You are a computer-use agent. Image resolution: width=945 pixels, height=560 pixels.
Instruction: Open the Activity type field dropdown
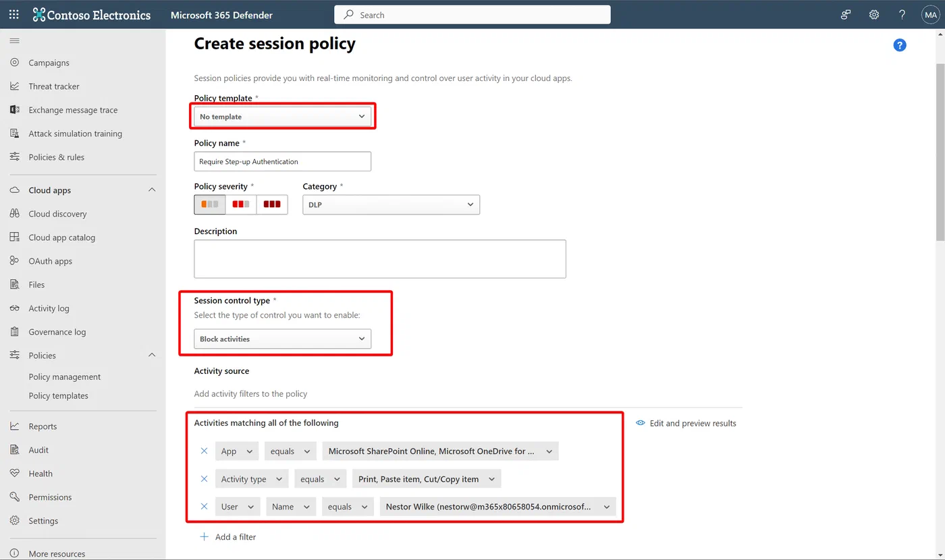[x=252, y=479]
